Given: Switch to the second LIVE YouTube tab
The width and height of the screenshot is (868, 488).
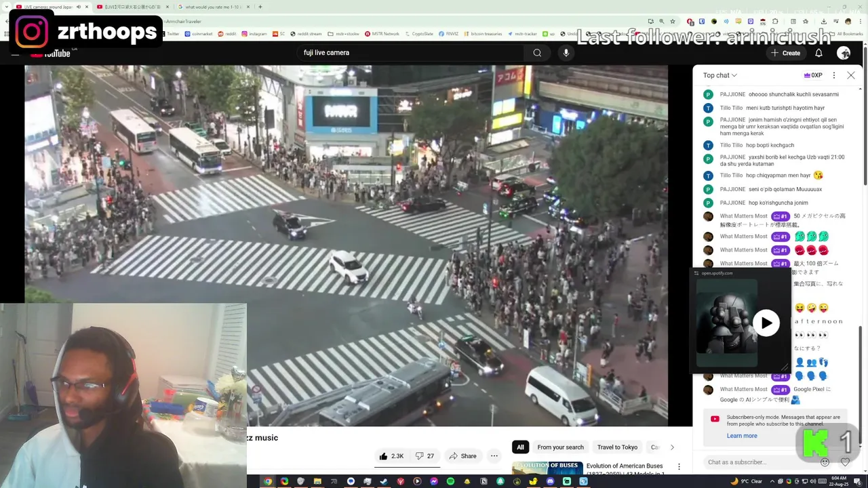Looking at the screenshot, I should 132,7.
